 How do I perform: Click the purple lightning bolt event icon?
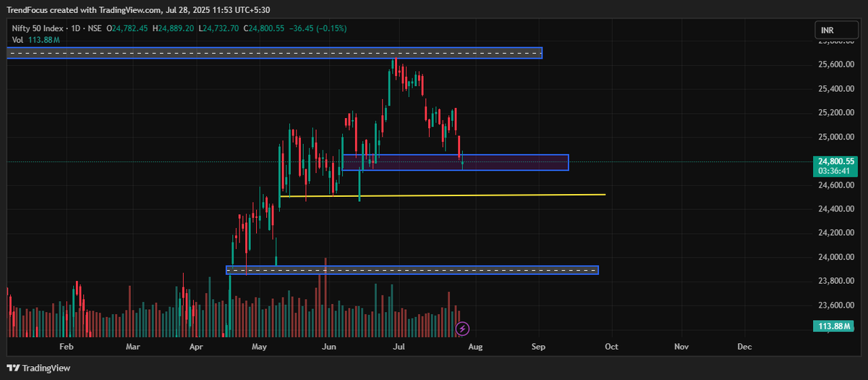(x=463, y=329)
